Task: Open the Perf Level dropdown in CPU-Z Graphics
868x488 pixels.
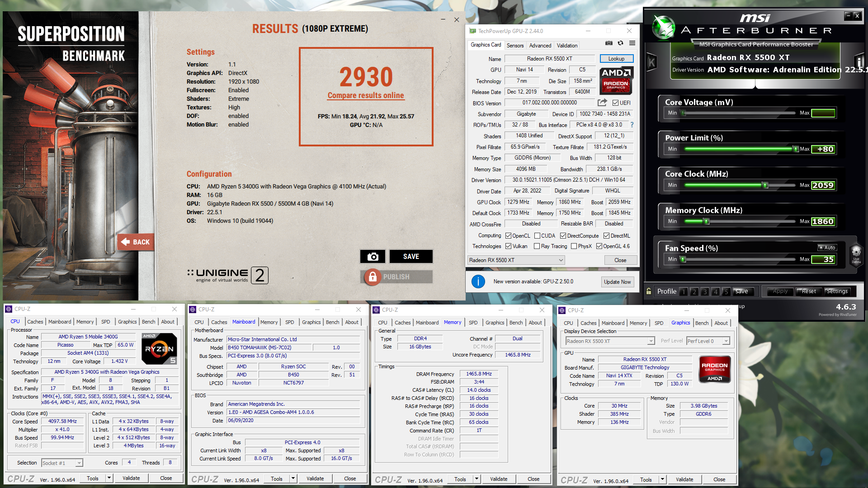Action: tap(708, 341)
